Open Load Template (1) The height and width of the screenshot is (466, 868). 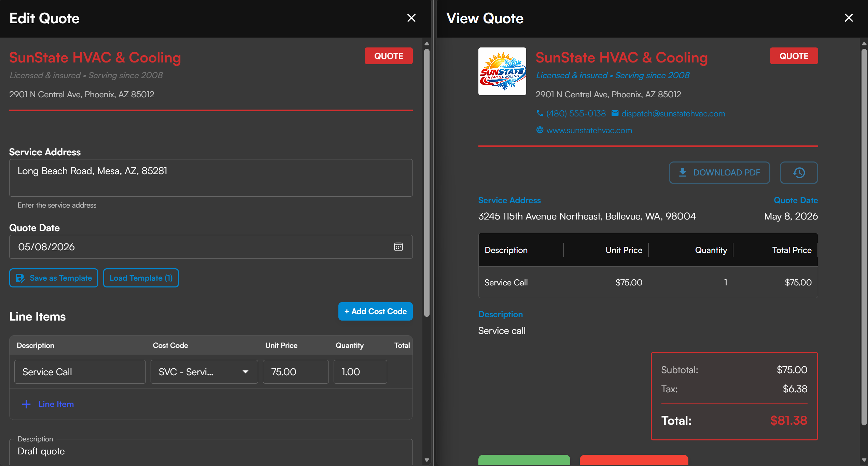(x=141, y=278)
